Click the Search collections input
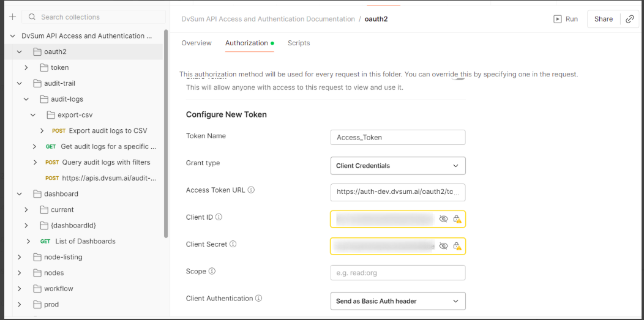Viewport: 644px width, 320px height. pyautogui.click(x=94, y=17)
